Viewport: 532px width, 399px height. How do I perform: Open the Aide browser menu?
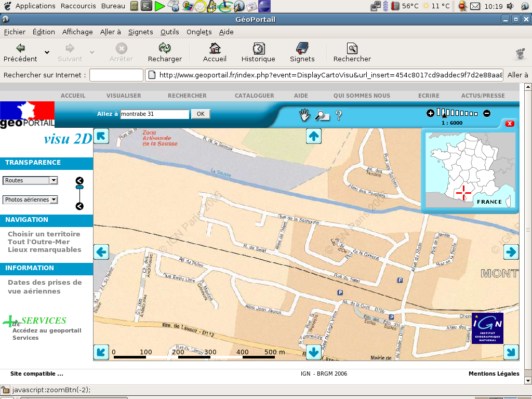[x=227, y=32]
